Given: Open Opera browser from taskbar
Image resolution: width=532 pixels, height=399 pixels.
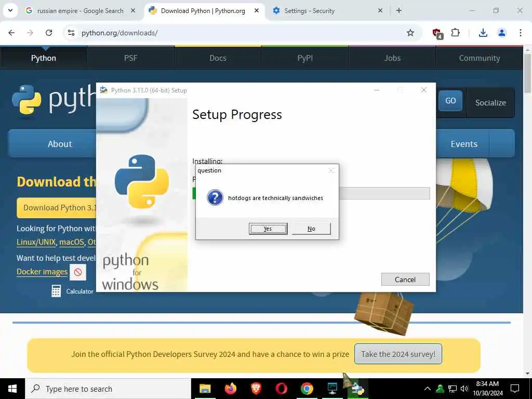Looking at the screenshot, I should pos(281,389).
